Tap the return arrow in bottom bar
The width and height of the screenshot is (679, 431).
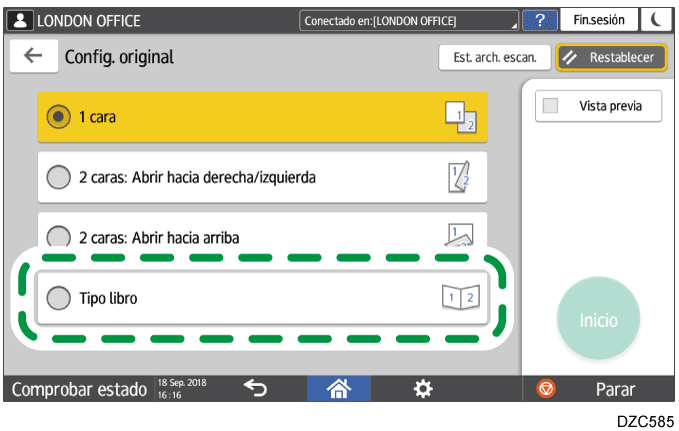pyautogui.click(x=255, y=389)
